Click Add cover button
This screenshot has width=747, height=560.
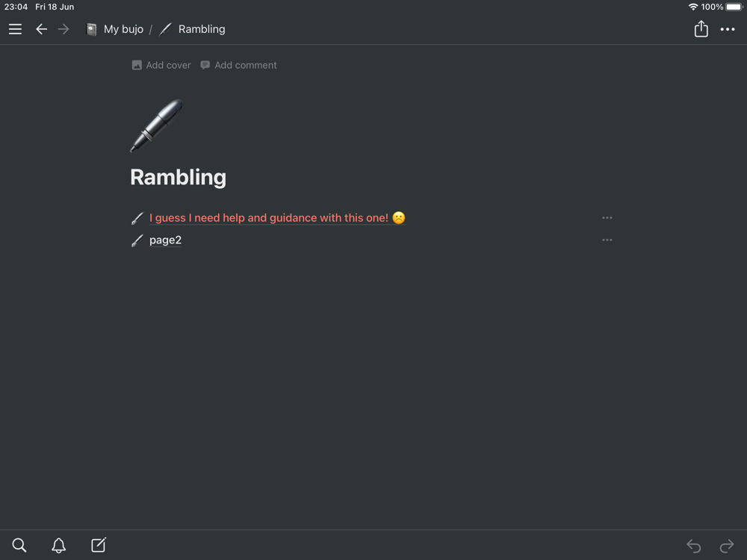tap(161, 65)
